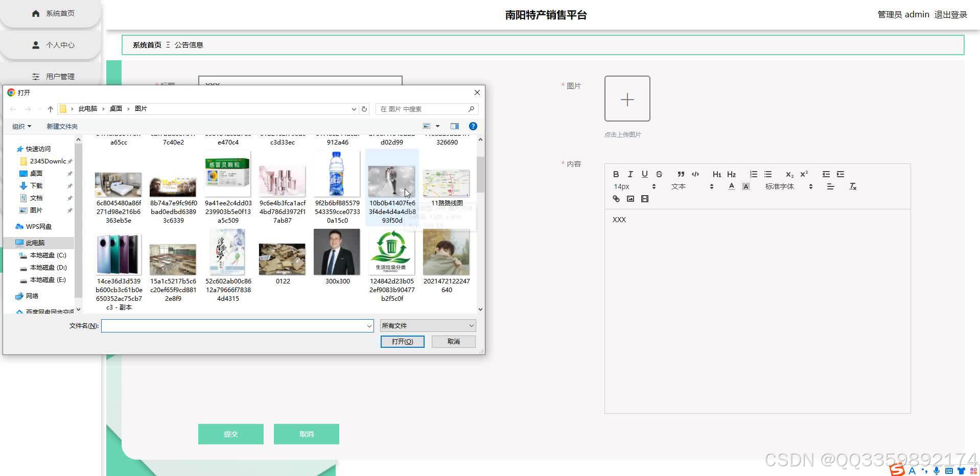Toggle strikethrough formatting
Image resolution: width=980 pixels, height=476 pixels.
659,174
